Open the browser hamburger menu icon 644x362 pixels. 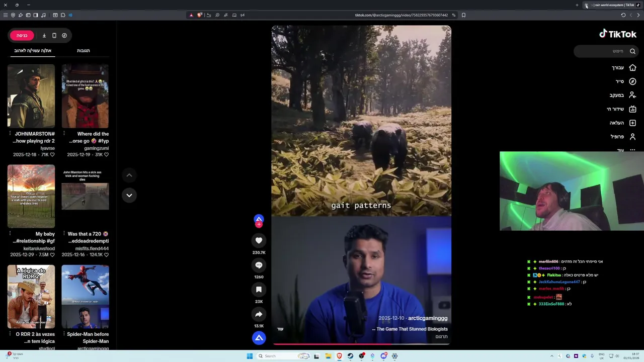6,15
